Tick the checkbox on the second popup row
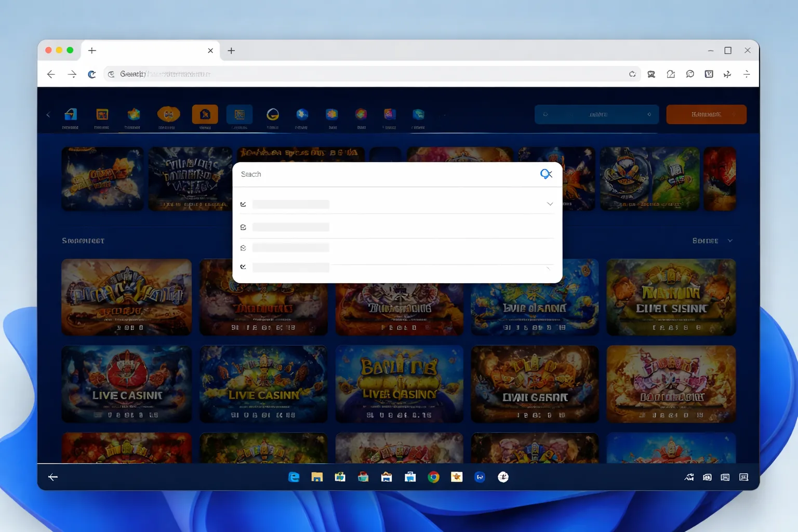 [x=243, y=227]
